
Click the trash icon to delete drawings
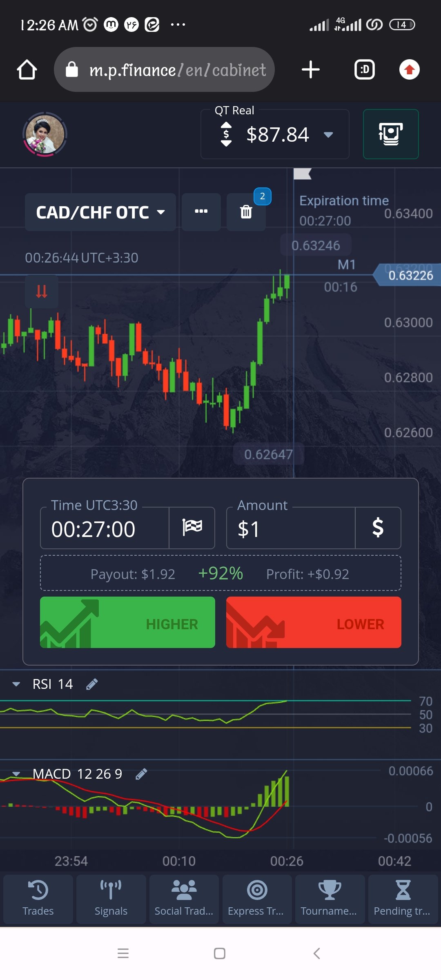(x=246, y=212)
